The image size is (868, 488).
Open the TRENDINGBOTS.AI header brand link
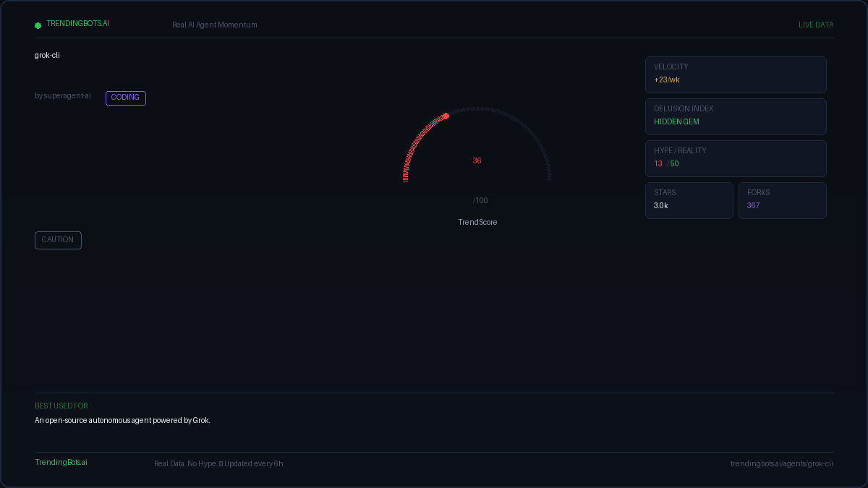78,24
